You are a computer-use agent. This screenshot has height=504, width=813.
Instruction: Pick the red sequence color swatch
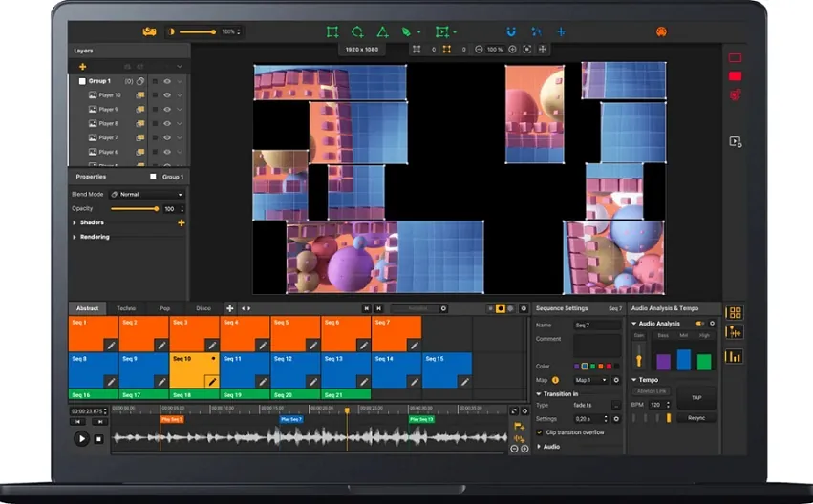coord(609,367)
